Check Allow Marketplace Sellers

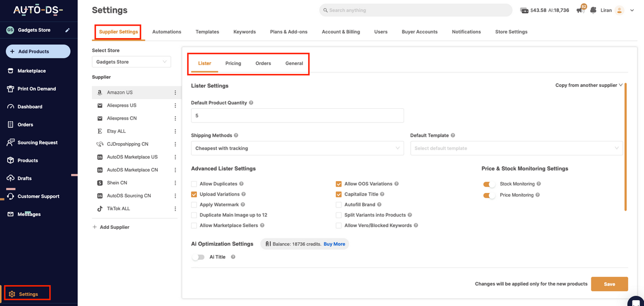click(194, 226)
